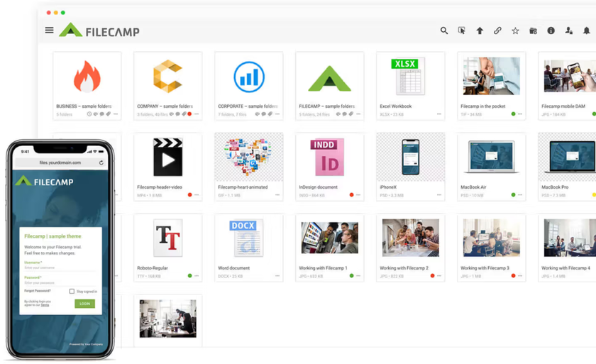Open Working with Filecamp 4 photo

[x=570, y=238]
